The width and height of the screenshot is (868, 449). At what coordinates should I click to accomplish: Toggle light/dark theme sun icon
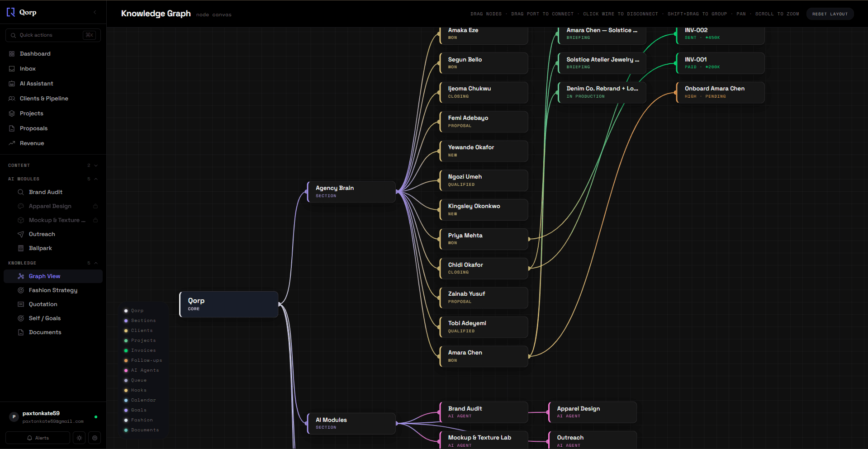click(80, 438)
